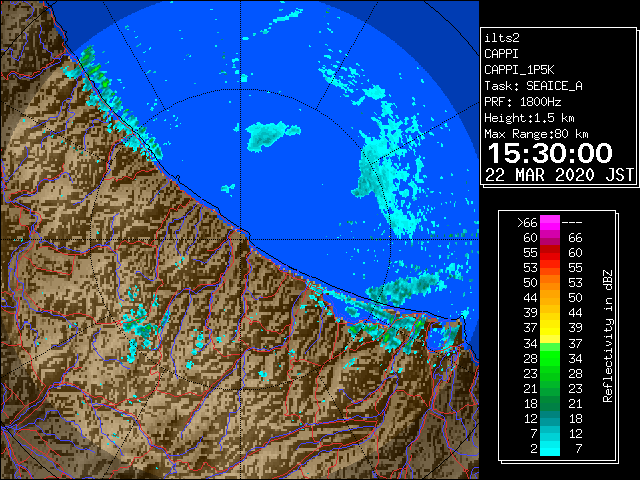Click the '---' legend top label

[572, 223]
